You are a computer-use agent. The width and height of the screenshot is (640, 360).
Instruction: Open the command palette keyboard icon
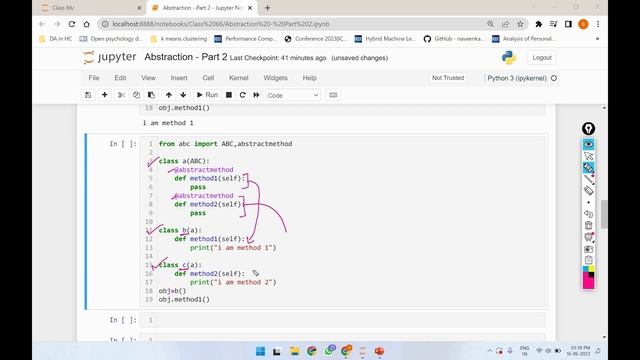point(333,95)
